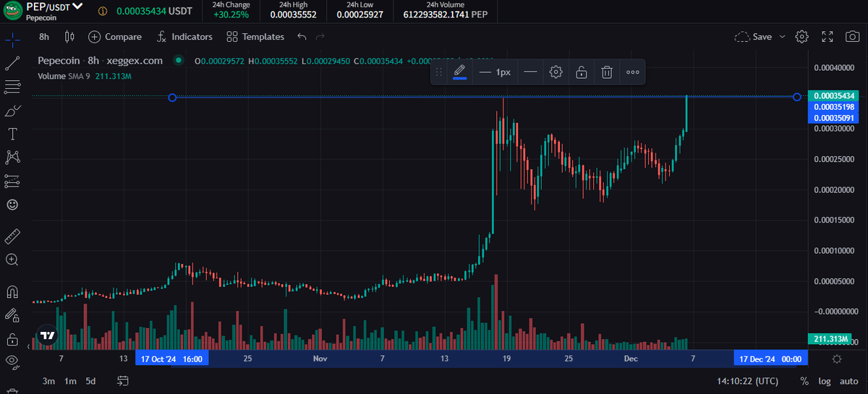Grab the floating toolbar drag handle

tap(438, 72)
